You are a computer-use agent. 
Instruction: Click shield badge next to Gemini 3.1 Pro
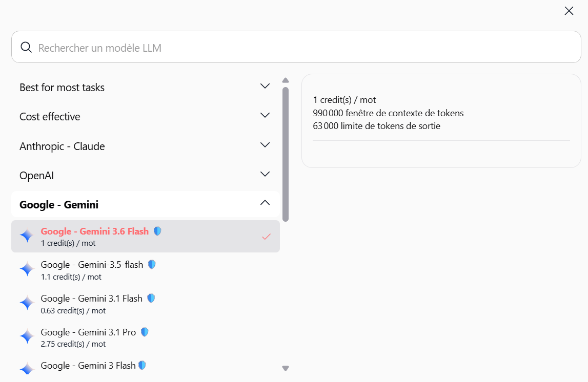point(145,332)
